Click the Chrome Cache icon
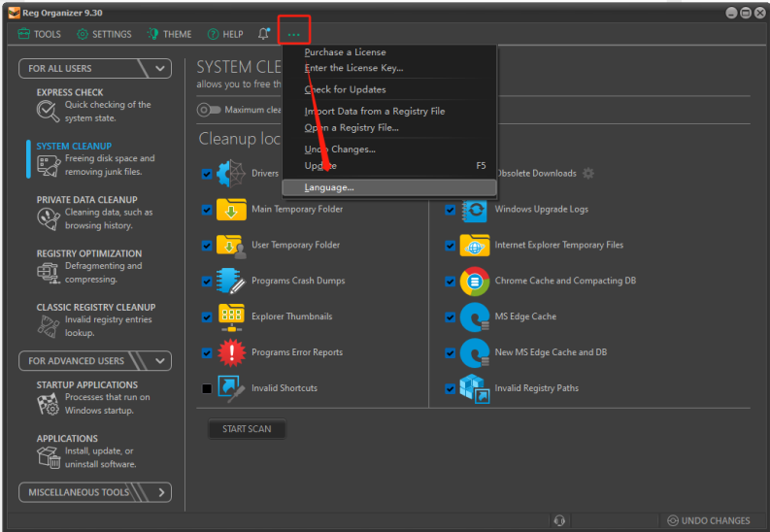 point(475,282)
